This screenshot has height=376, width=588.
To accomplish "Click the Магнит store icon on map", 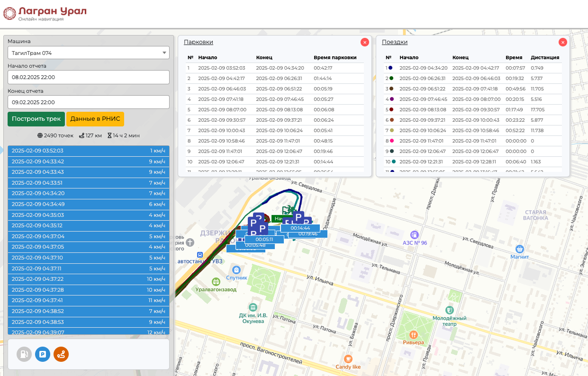I will click(x=520, y=249).
